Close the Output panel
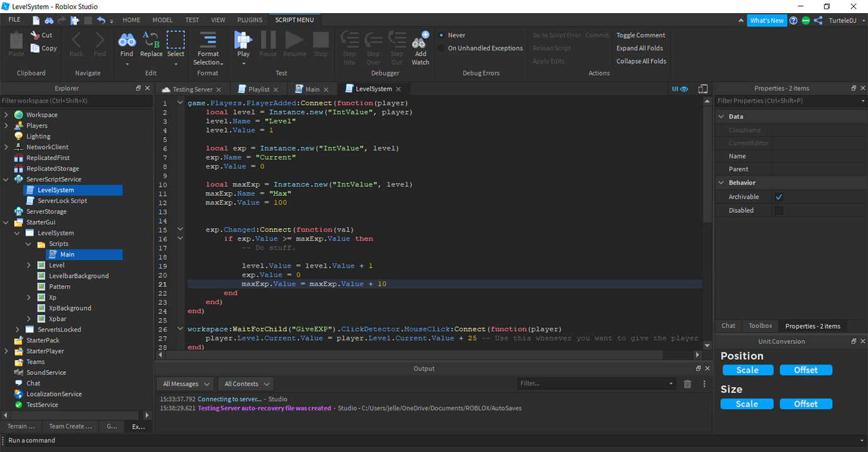Image resolution: width=868 pixels, height=452 pixels. pyautogui.click(x=708, y=368)
